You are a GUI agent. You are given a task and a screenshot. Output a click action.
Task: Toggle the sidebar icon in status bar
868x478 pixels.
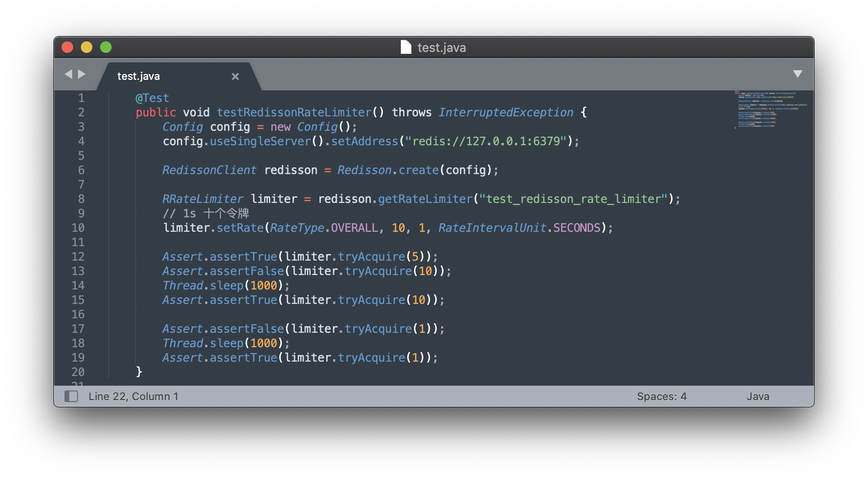click(71, 396)
